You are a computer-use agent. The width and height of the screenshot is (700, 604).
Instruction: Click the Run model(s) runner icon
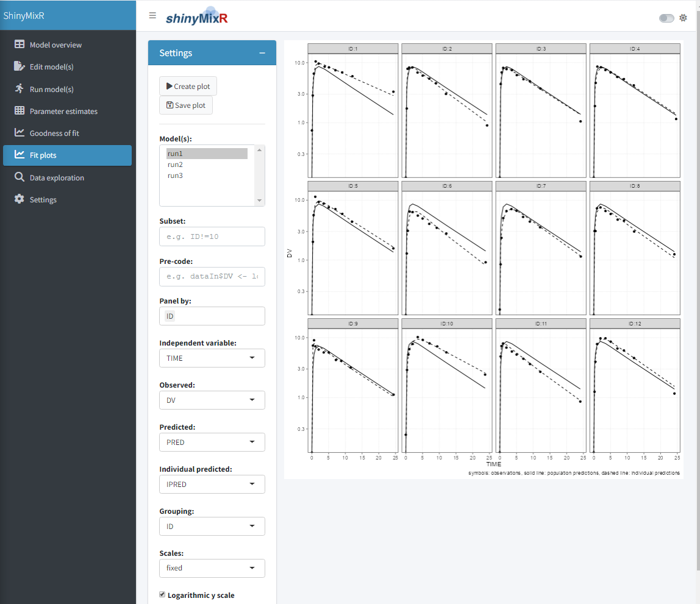(x=19, y=88)
